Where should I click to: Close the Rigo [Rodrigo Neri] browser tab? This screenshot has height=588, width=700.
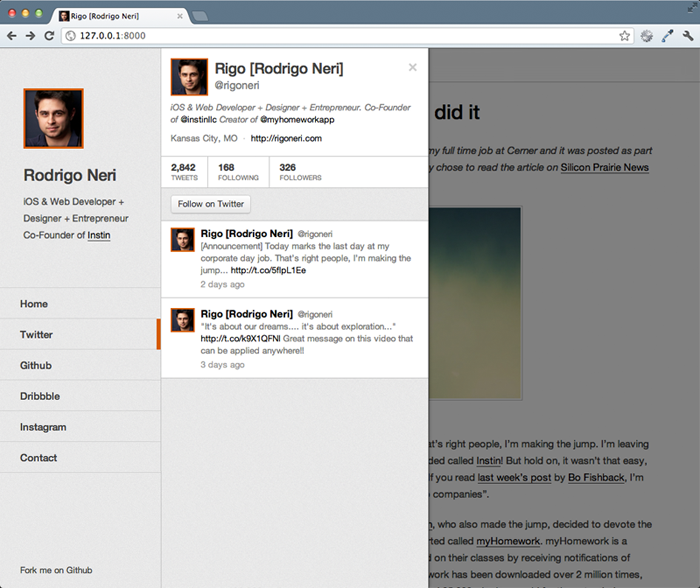179,16
